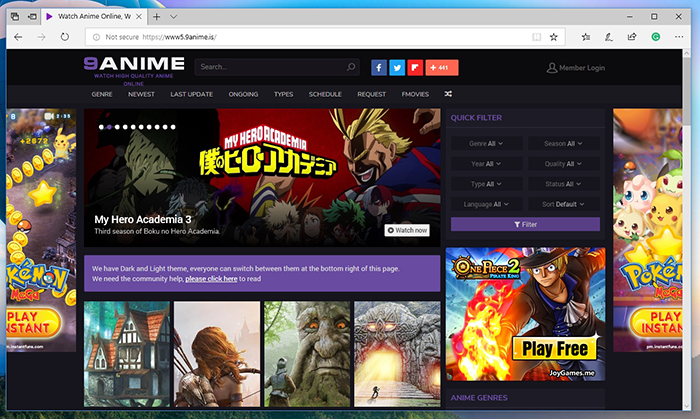This screenshot has width=700, height=419.
Task: Open the glowing stone gate thumbnail
Action: tap(397, 354)
